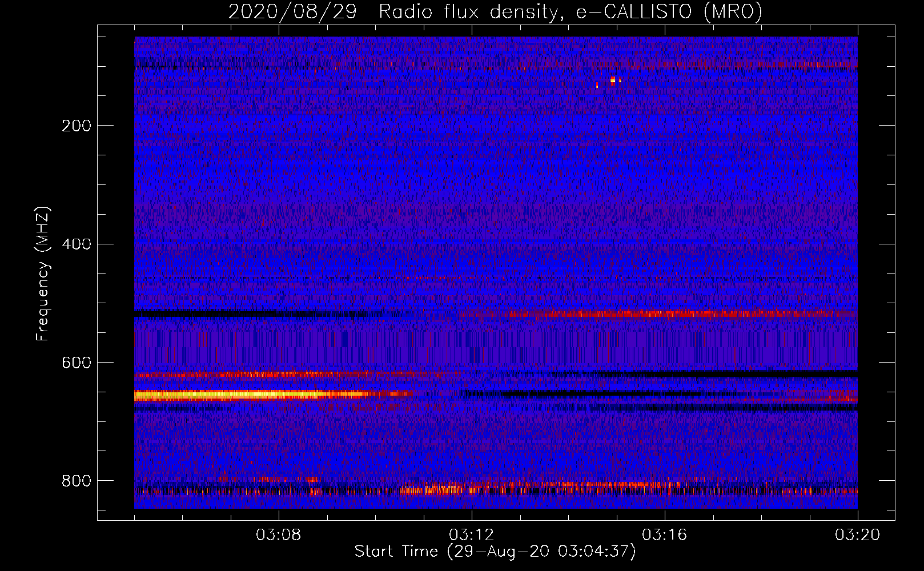Click the small yellow burst near 03:15
The width and height of the screenshot is (924, 571).
tap(613, 81)
